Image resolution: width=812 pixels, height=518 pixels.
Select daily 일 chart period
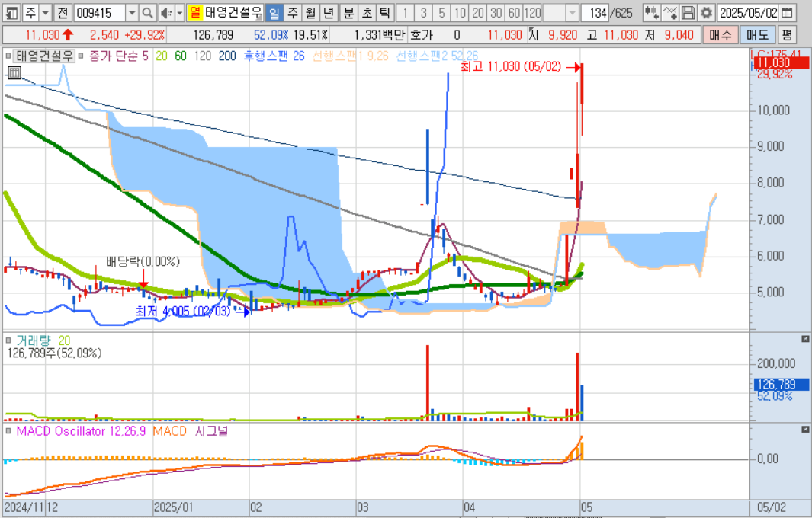(274, 12)
